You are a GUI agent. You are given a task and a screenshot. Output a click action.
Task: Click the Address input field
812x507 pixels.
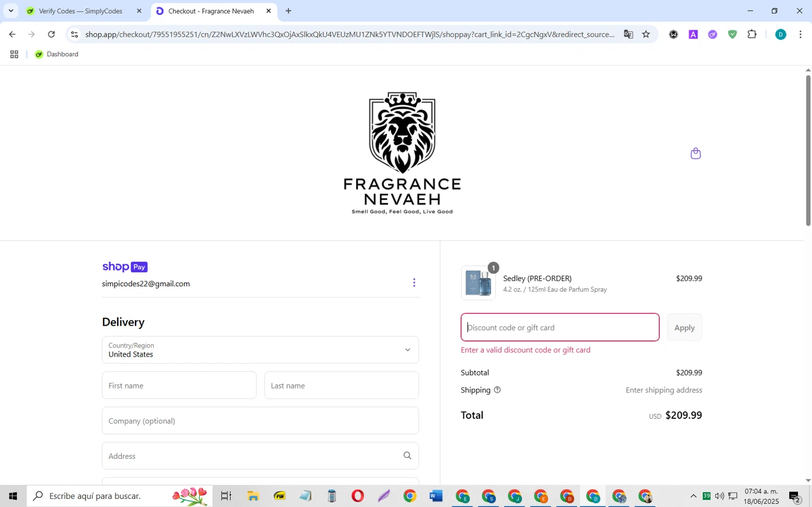point(260,456)
